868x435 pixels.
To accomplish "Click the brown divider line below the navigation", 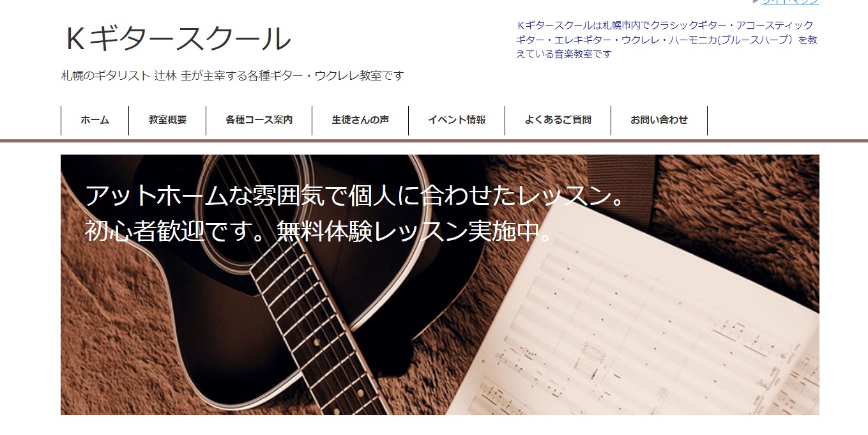I will [434, 141].
